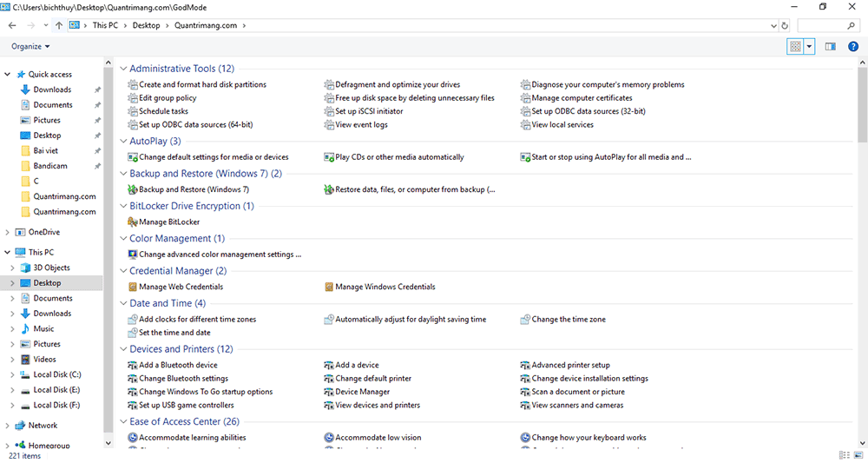Click the Manage BitLocker icon

(x=133, y=222)
